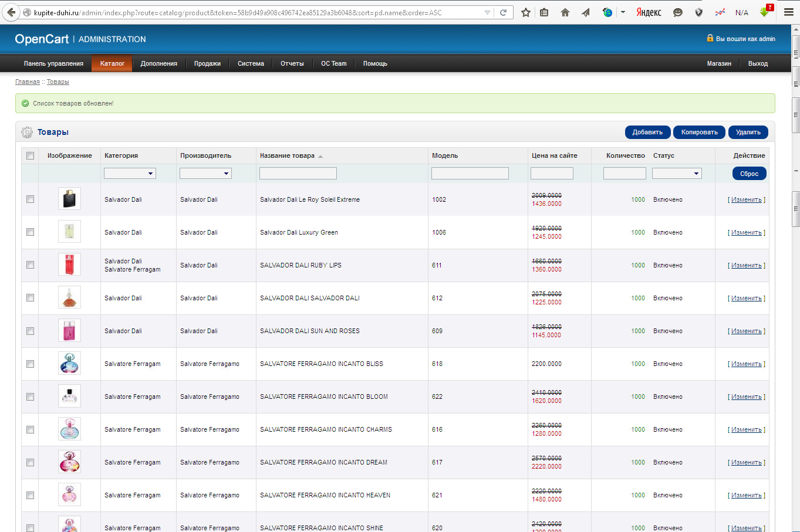
Task: Check the box for SALVADOR DALI RUBY LIPS
Action: point(30,265)
